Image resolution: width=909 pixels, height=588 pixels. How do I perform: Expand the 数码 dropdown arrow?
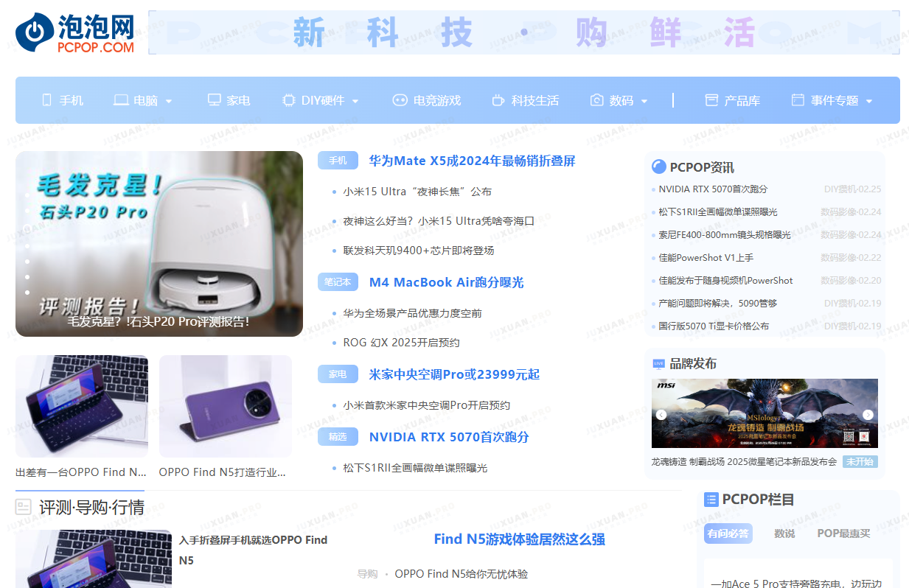644,101
